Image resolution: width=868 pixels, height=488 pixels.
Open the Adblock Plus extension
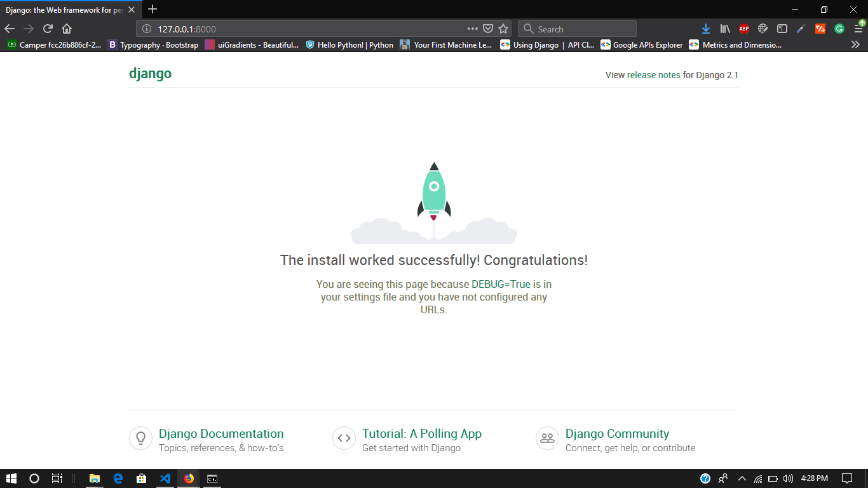(x=744, y=29)
